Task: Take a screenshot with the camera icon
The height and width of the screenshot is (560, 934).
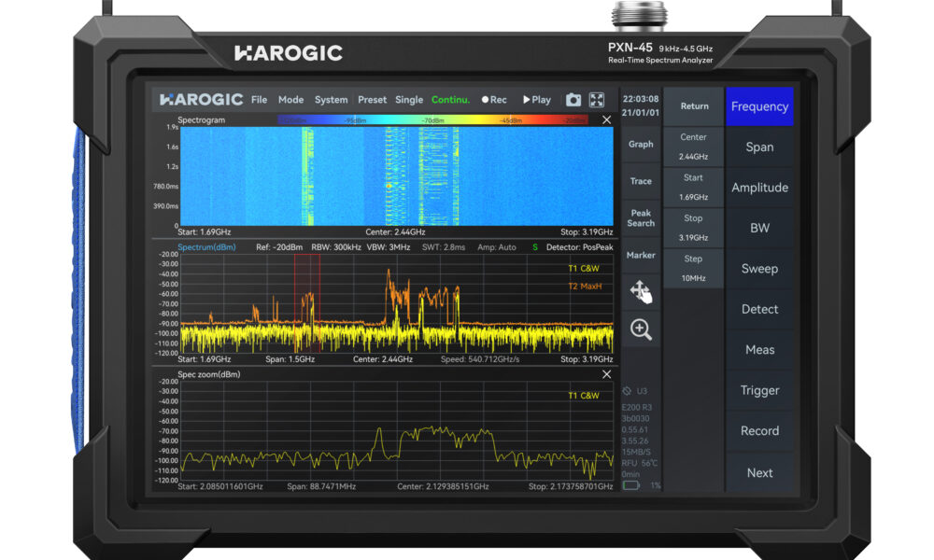Action: pos(573,100)
